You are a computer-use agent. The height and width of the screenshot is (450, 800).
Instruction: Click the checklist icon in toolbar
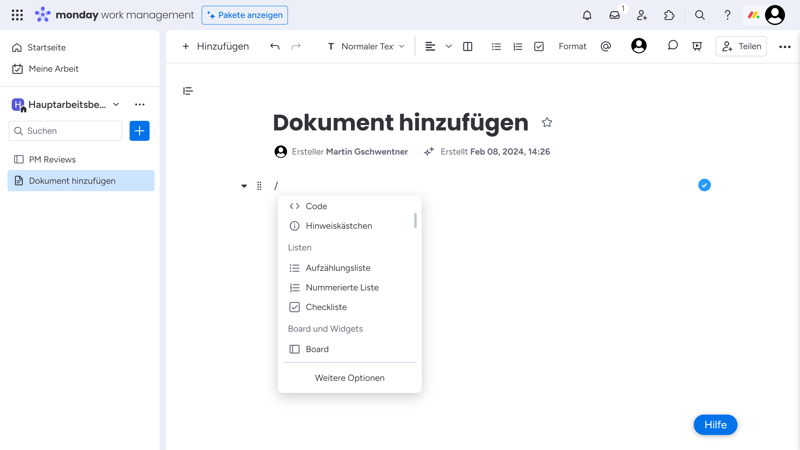click(x=539, y=46)
